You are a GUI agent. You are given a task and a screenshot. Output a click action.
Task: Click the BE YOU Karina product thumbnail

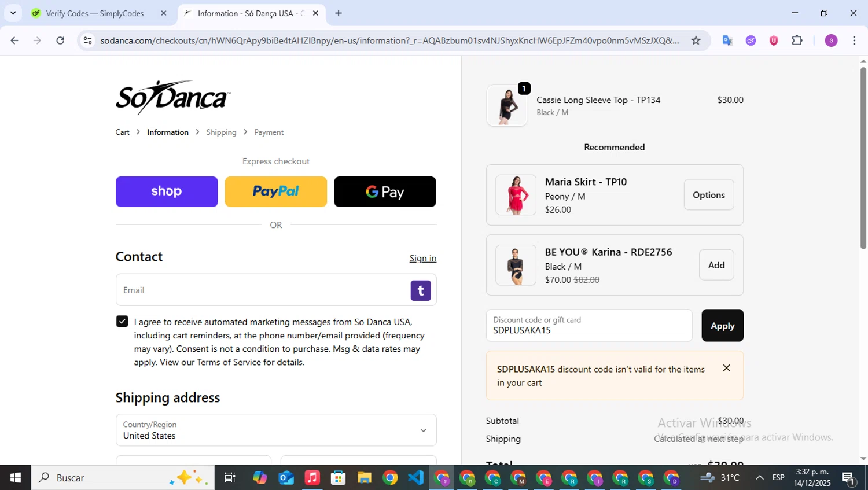pyautogui.click(x=516, y=265)
